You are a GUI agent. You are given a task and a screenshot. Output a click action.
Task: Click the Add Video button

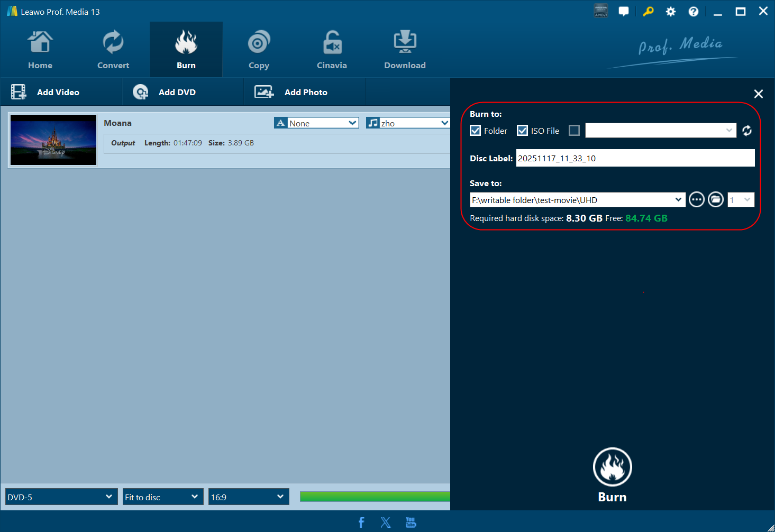coord(46,92)
